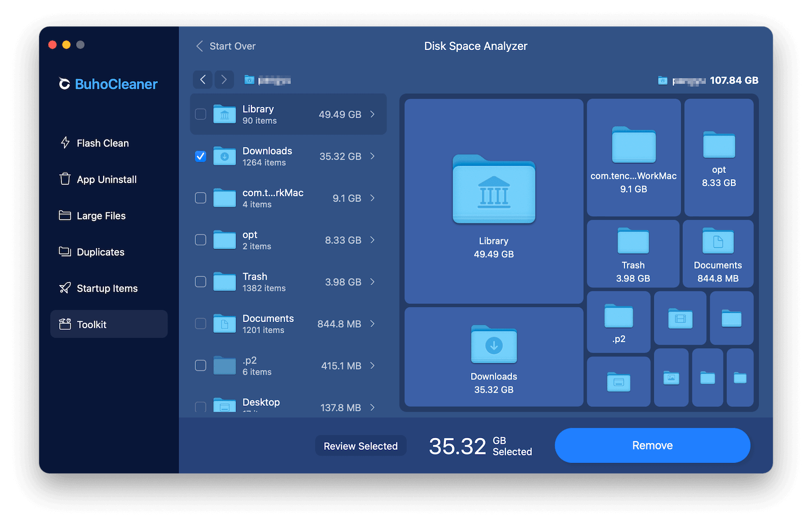Check the .p2 folder checkbox
Image resolution: width=812 pixels, height=525 pixels.
[200, 365]
